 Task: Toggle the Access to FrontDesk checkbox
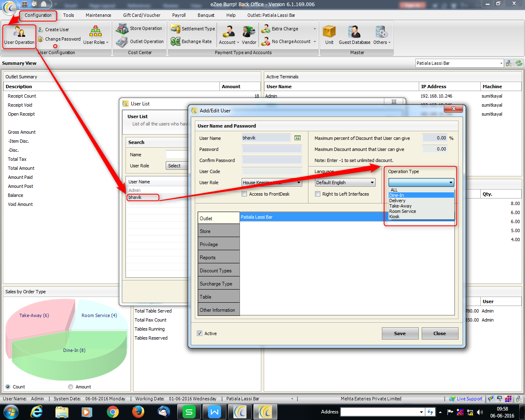click(244, 194)
